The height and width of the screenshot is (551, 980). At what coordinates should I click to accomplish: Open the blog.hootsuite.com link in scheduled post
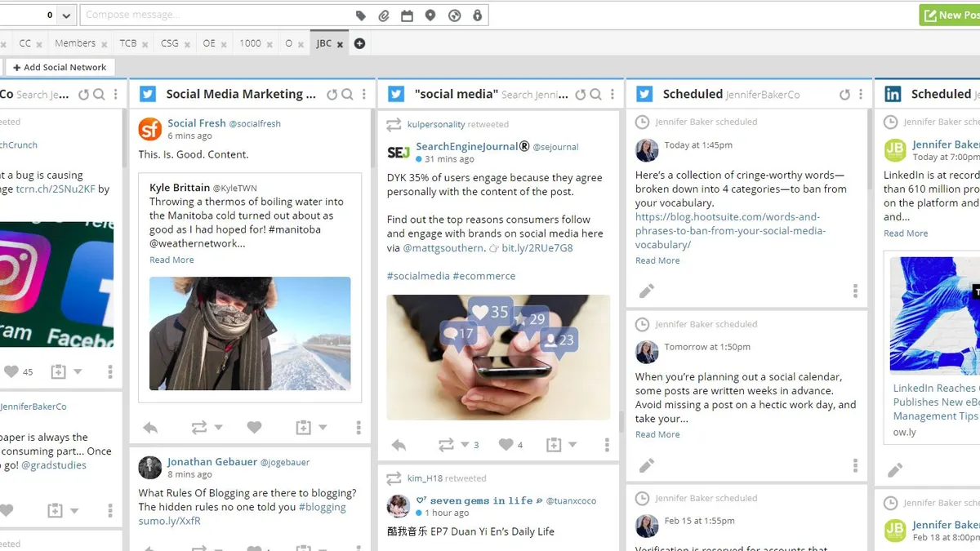tap(731, 230)
